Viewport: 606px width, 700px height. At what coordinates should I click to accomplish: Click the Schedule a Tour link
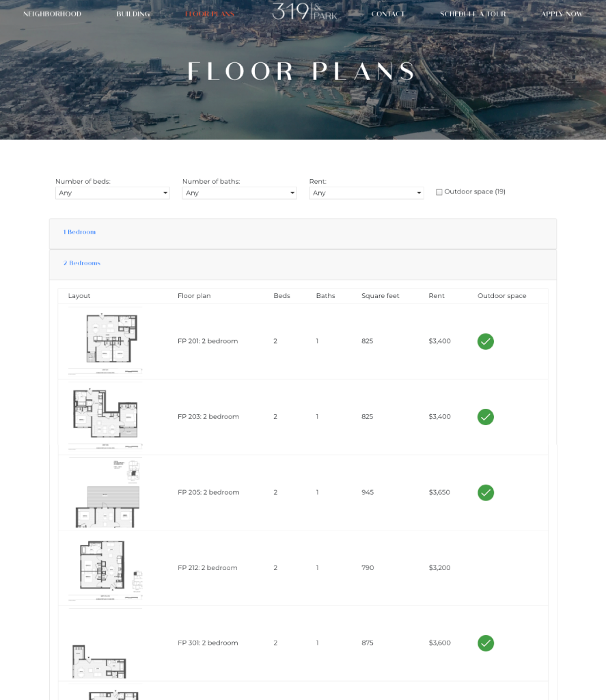[473, 14]
